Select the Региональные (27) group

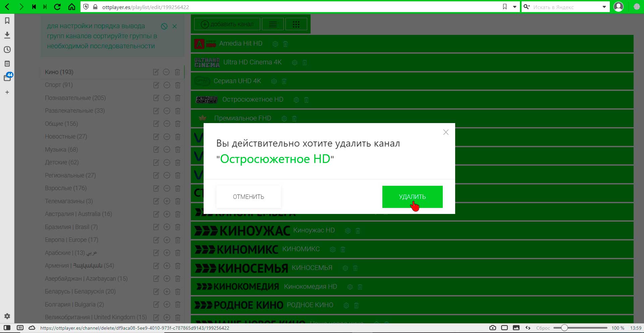[70, 175]
